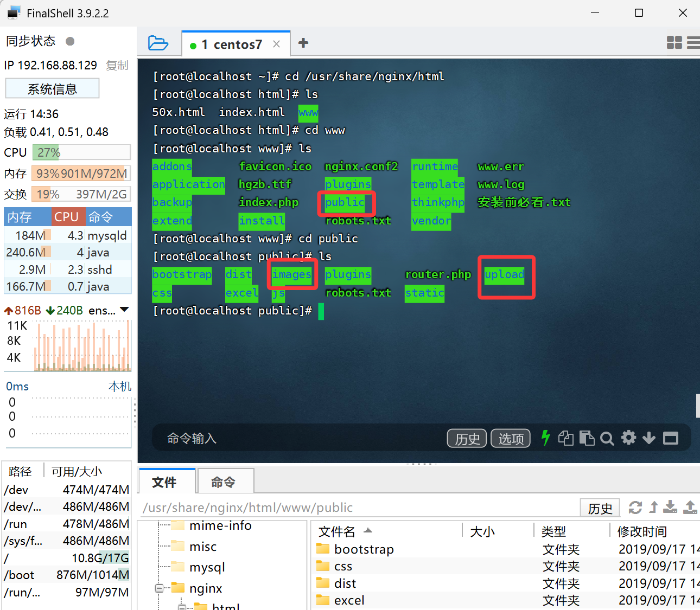Sort by 大小 column header
Viewport: 700px width, 610px height.
[498, 531]
